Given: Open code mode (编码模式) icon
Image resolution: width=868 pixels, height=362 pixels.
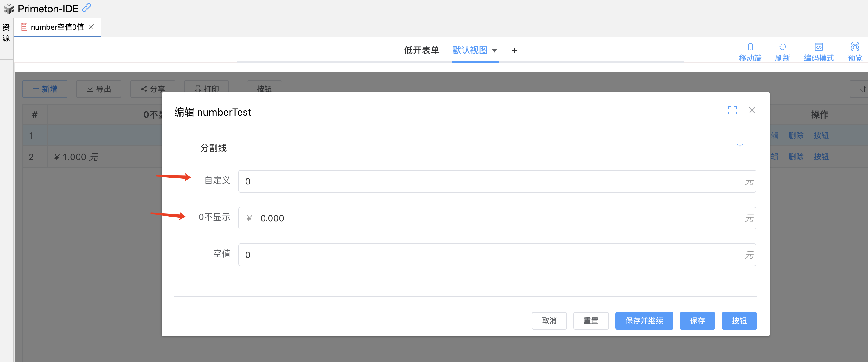Looking at the screenshot, I should [819, 47].
